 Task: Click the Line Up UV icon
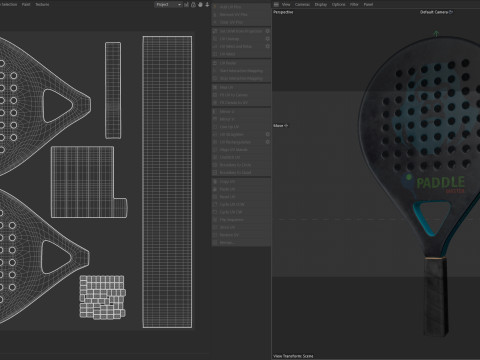pos(215,127)
